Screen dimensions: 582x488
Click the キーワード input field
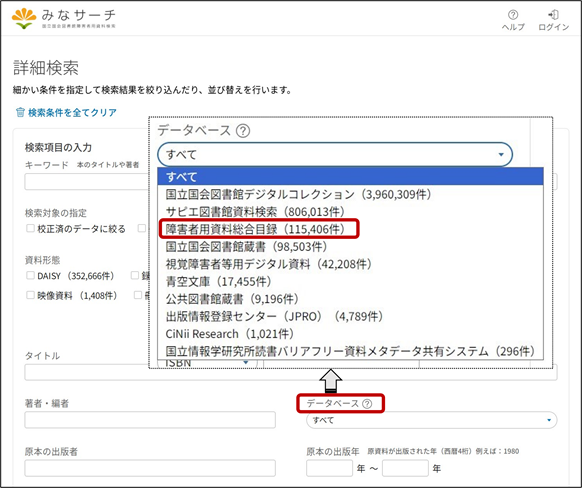(x=86, y=182)
